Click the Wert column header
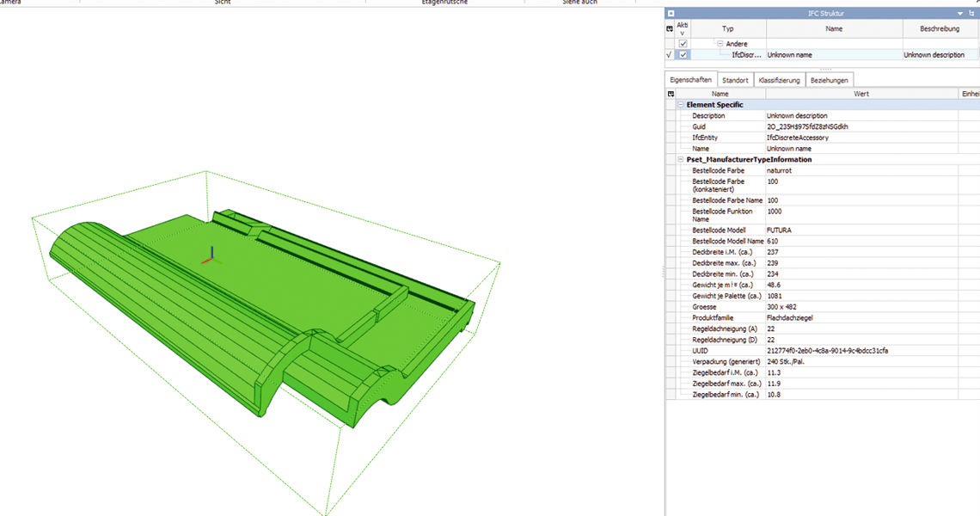The image size is (980, 516). coord(861,94)
